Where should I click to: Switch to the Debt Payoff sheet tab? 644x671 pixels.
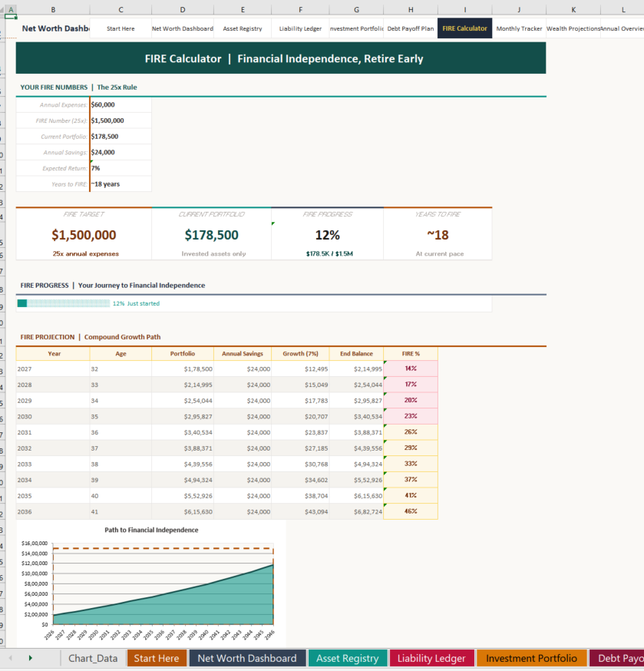[616, 658]
